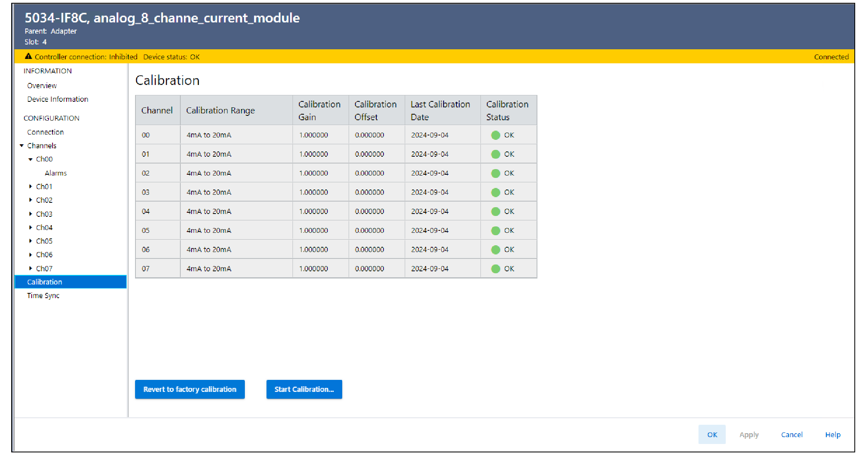This screenshot has height=456, width=868.
Task: Select the Ch05 channel label
Action: (x=44, y=241)
